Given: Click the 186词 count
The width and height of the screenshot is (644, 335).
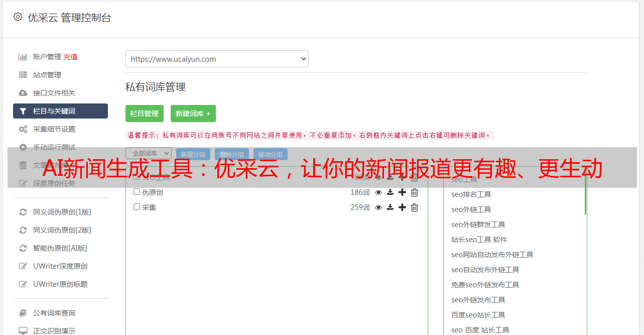Looking at the screenshot, I should pos(360,192).
